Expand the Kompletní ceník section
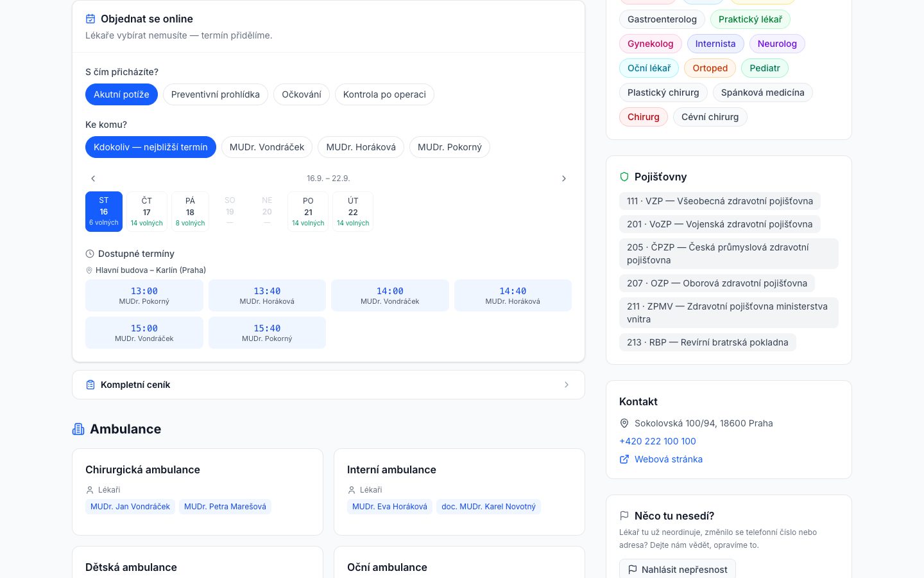Screen dimensions: 924x578 [x=329, y=385]
